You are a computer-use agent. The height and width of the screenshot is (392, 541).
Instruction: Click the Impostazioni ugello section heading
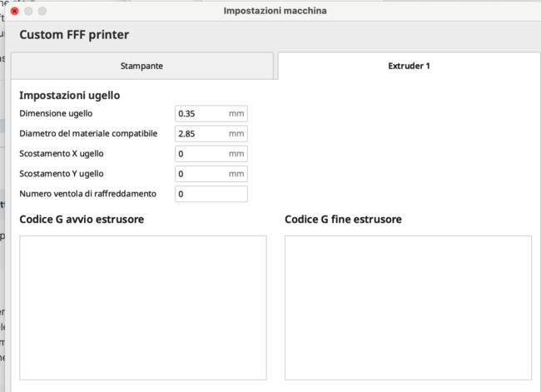[x=69, y=95]
